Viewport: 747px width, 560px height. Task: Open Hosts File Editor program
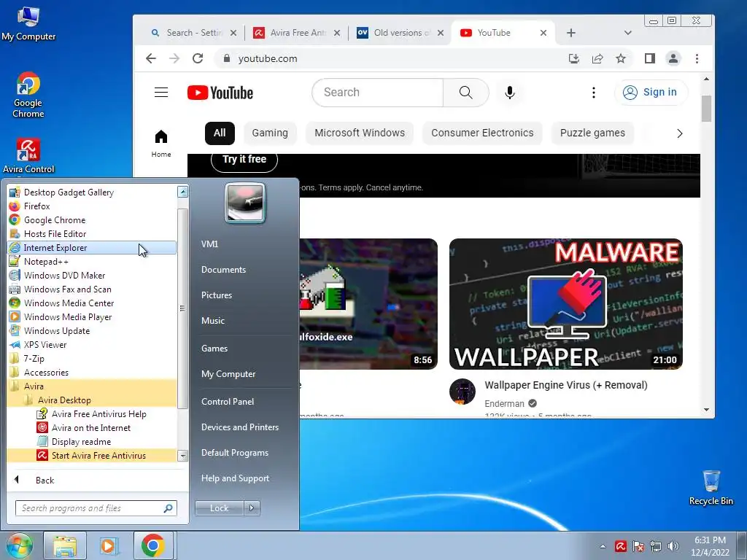[x=92, y=234]
